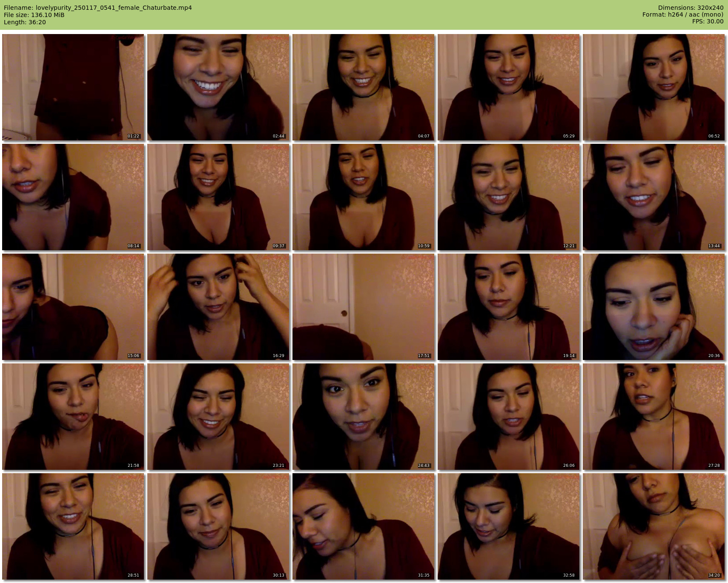Open the frame timestamped 10:59
Screen dimensions: 728x583
363,197
